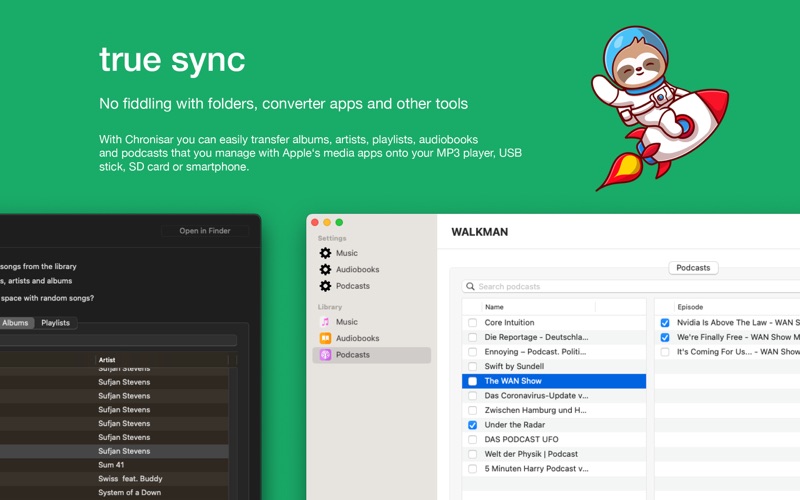The width and height of the screenshot is (800, 500).
Task: Focus the Search podcasts field
Action: [631, 287]
